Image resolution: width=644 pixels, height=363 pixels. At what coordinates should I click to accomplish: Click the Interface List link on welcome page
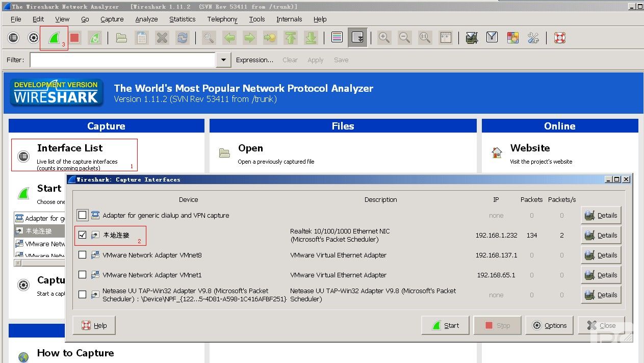(70, 148)
